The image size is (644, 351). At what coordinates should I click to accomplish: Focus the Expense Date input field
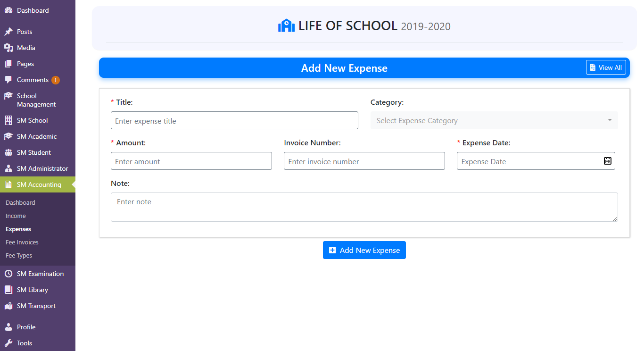tap(536, 161)
